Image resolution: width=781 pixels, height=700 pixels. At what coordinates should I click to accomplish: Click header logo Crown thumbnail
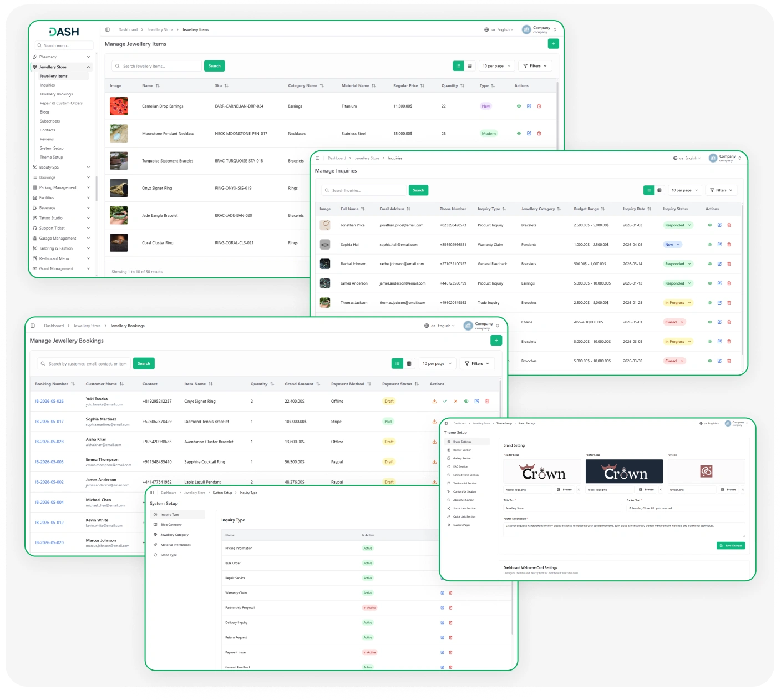tap(543, 471)
